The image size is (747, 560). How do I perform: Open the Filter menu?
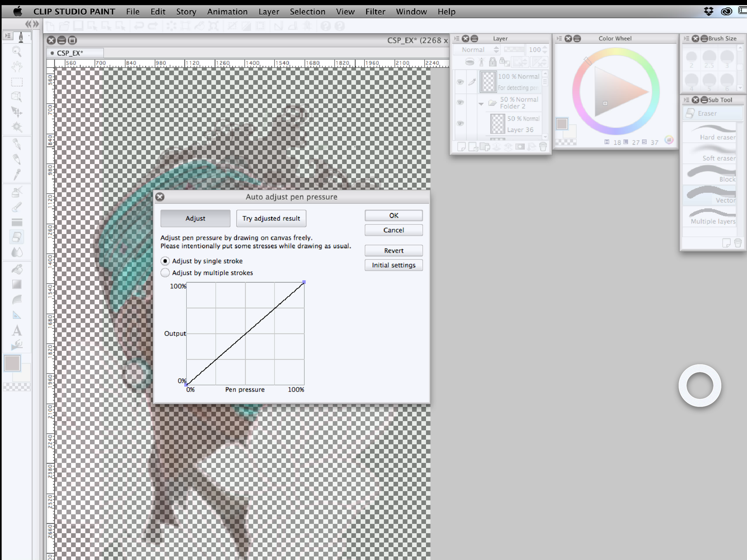pos(375,11)
